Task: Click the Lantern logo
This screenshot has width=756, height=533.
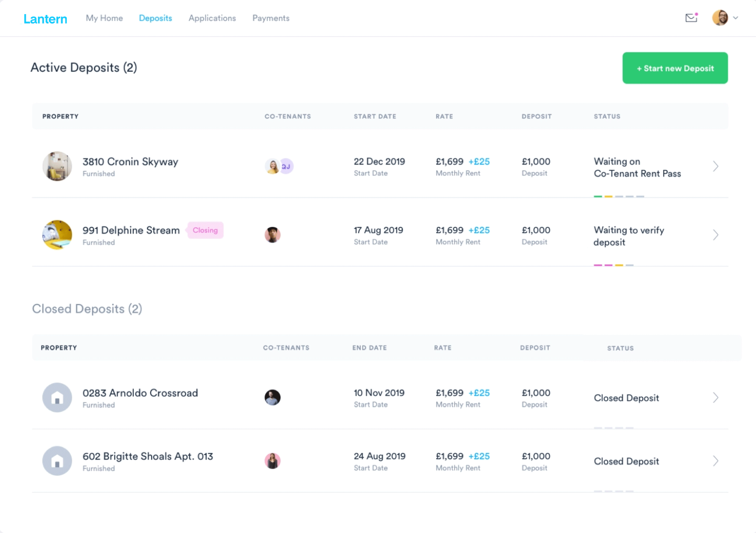Action: pyautogui.click(x=45, y=18)
